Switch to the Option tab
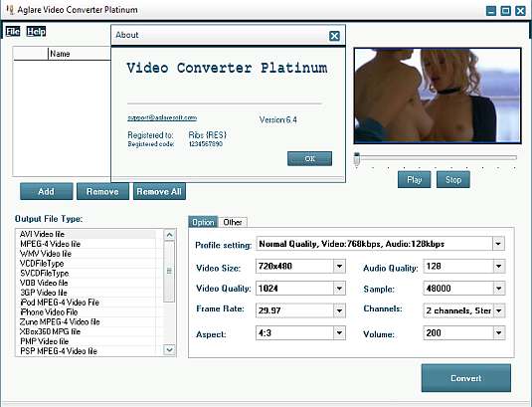The width and height of the screenshot is (532, 407). pyautogui.click(x=203, y=222)
